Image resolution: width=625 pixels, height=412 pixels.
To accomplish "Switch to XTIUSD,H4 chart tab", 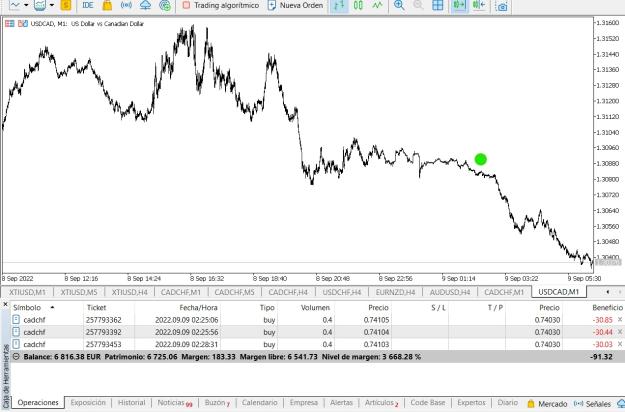I will coord(130,292).
